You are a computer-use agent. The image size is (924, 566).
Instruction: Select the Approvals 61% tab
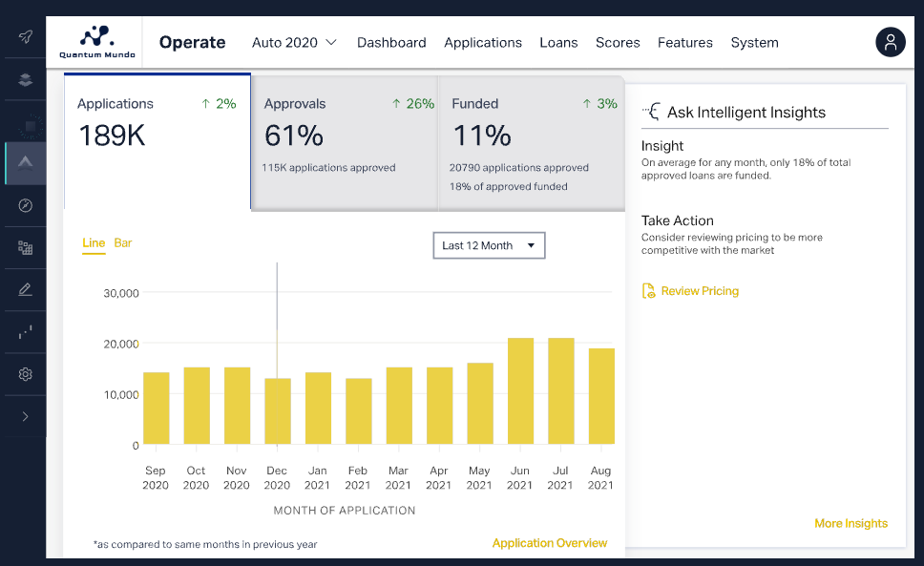point(344,143)
